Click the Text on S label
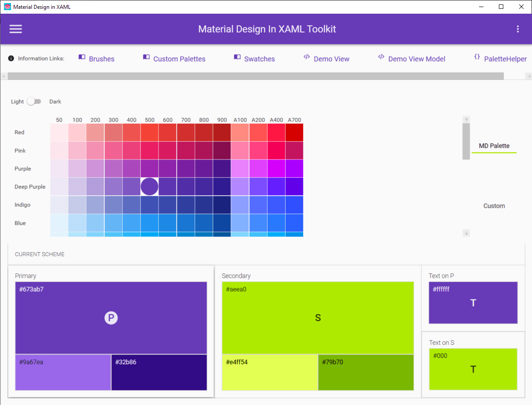 (442, 343)
